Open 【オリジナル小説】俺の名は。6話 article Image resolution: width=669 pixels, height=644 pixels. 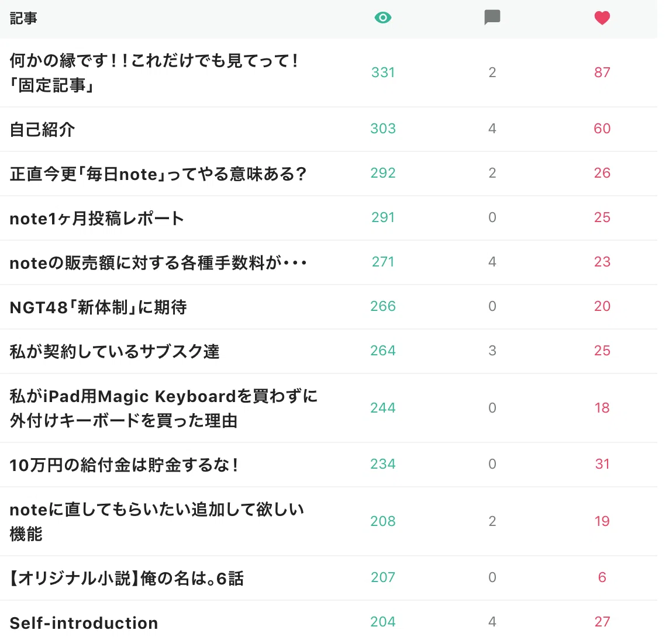click(126, 578)
